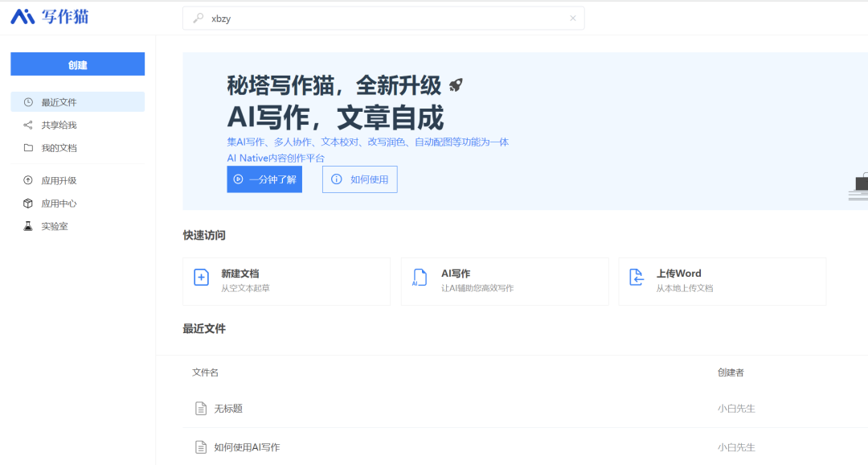The image size is (868, 465).
Task: Open the 无标题 document
Action: (228, 409)
